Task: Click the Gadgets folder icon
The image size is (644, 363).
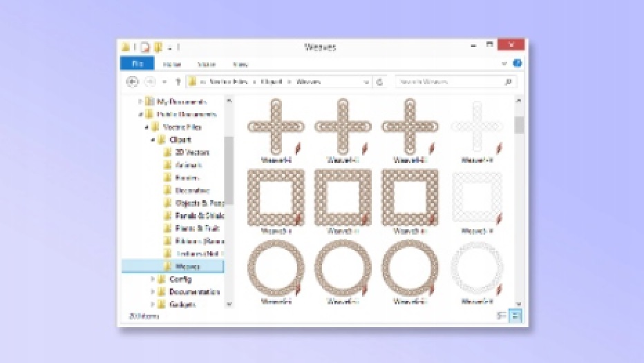Action: coord(162,304)
